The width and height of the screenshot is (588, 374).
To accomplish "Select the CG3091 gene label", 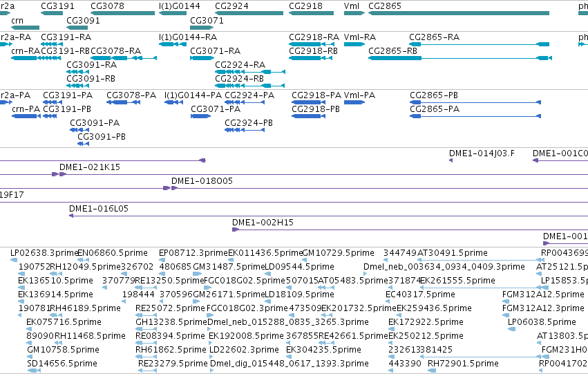I will 83,20.
